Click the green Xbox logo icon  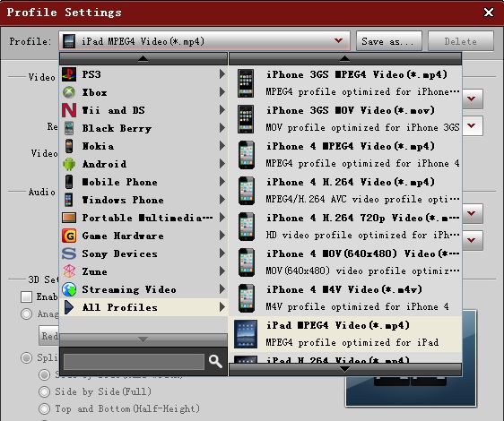pos(69,92)
